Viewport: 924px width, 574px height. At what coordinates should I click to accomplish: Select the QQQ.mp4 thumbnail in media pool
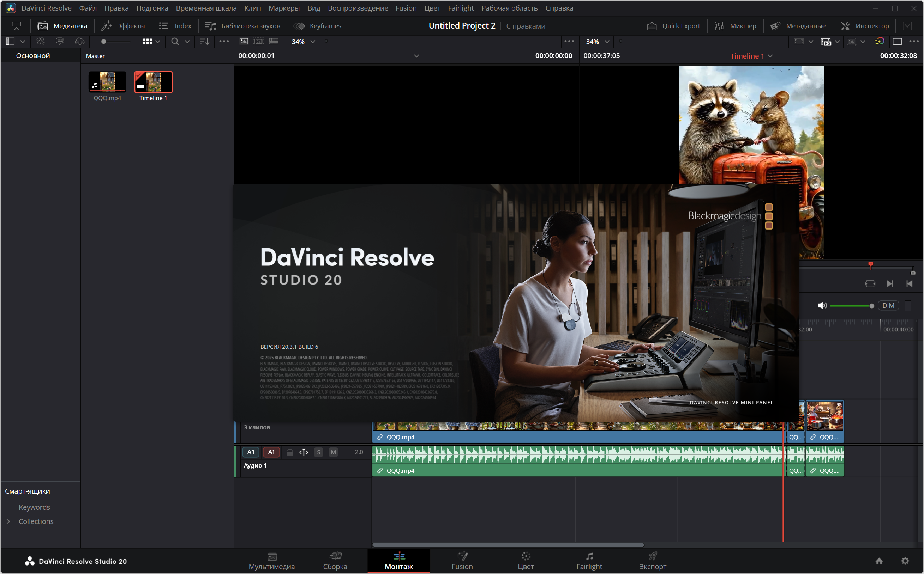(107, 81)
